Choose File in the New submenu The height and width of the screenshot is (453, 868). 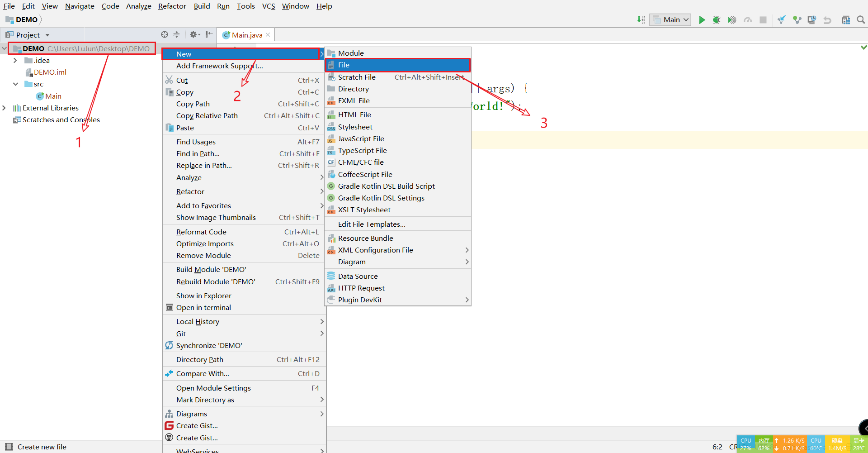click(398, 65)
